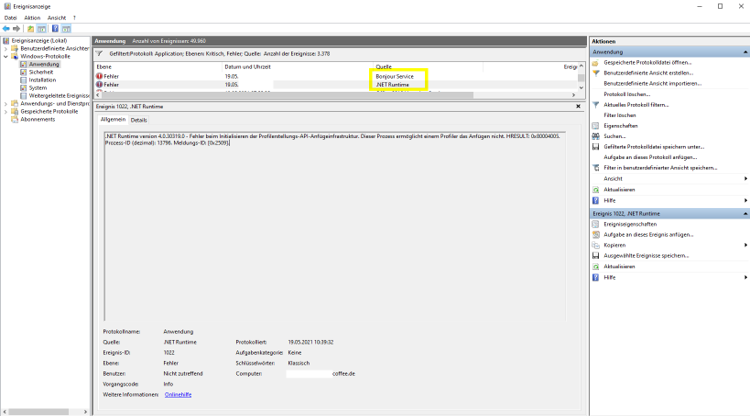Click Aktualisieren in Ereignis 1022 section
The image size is (750, 416).
click(x=619, y=267)
